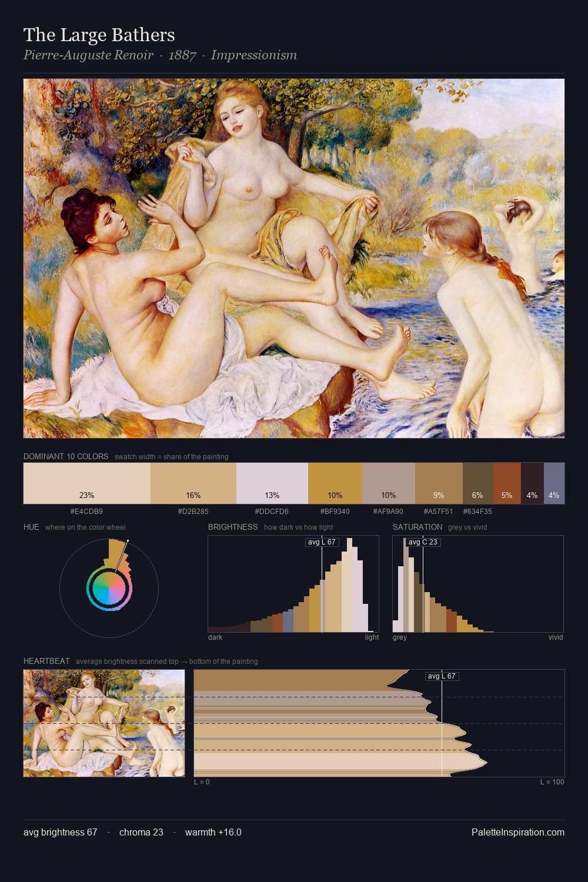
Task: Click the footer stat "warmth +16.0"
Action: [x=213, y=833]
